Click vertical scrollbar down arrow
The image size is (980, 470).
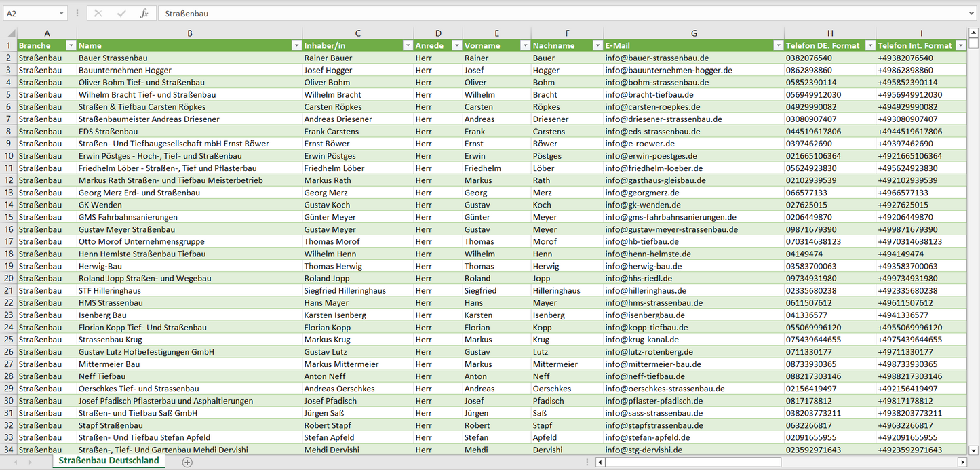tap(974, 449)
